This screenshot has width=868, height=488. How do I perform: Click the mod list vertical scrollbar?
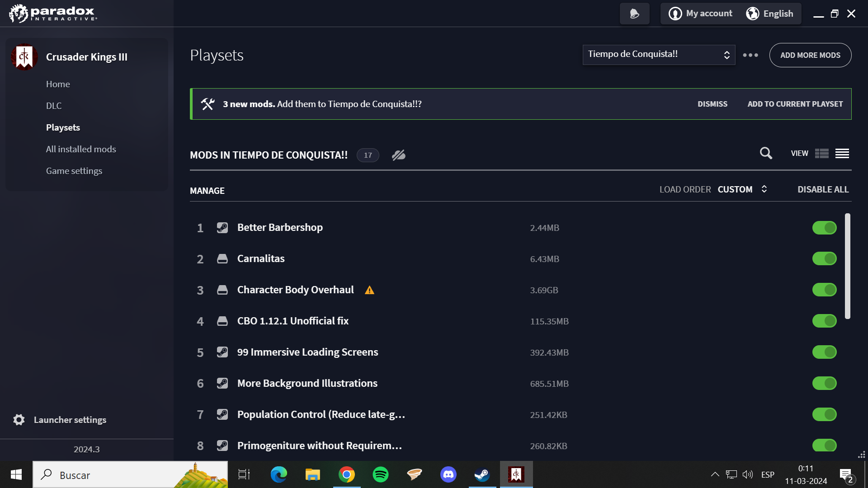848,266
